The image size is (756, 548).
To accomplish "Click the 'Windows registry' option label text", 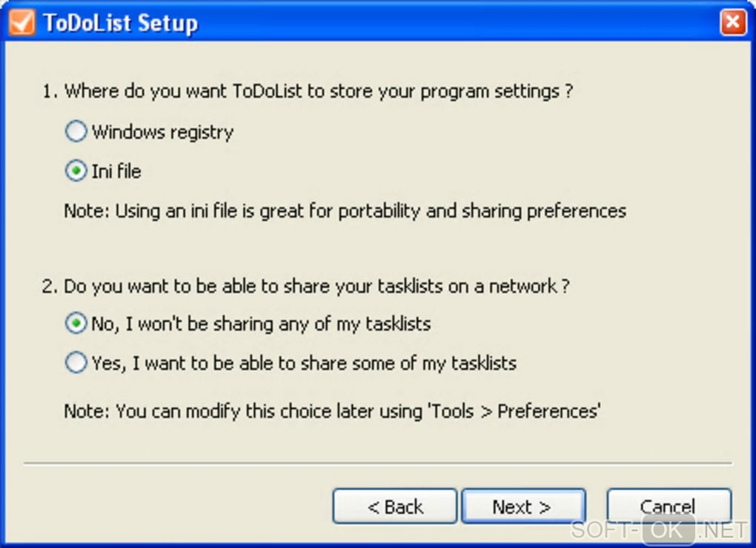I will click(162, 133).
